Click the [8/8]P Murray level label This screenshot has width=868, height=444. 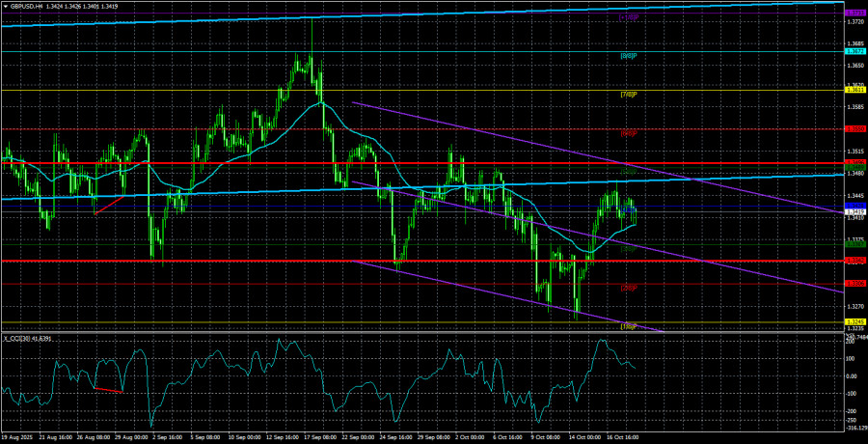pos(629,56)
